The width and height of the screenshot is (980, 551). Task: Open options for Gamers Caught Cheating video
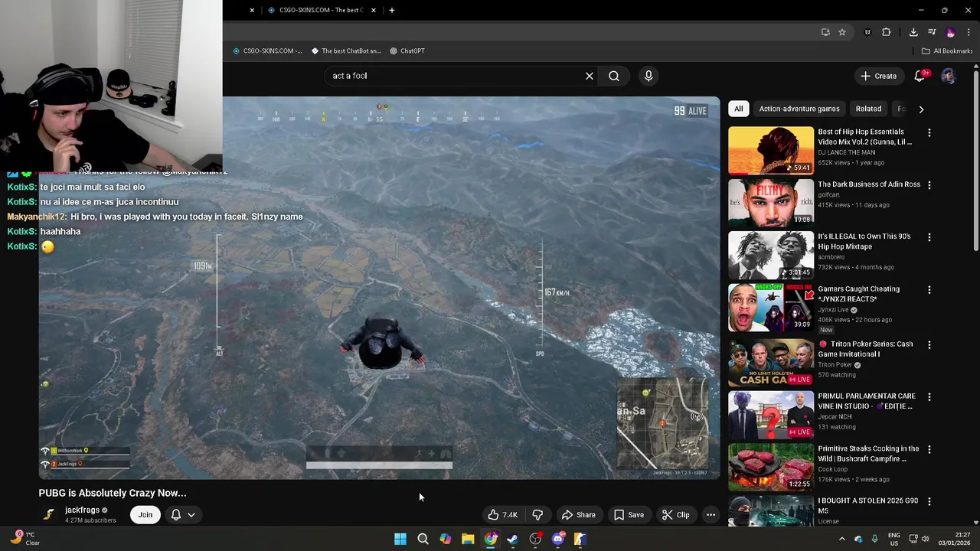click(929, 290)
